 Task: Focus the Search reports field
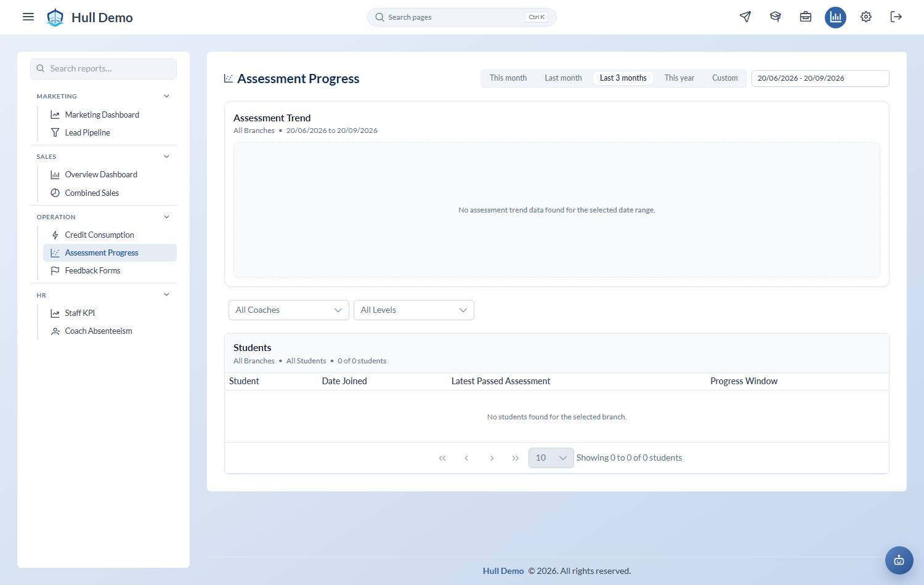pos(103,68)
